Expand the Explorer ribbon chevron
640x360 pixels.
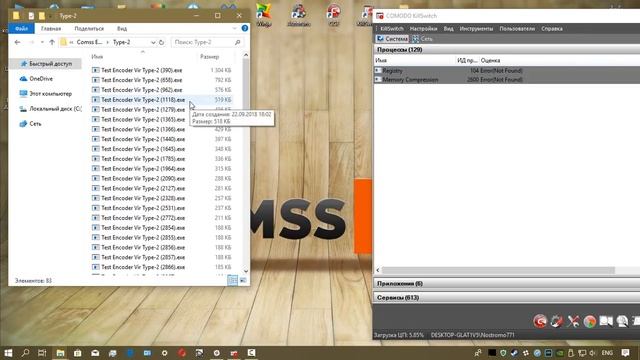(234, 28)
